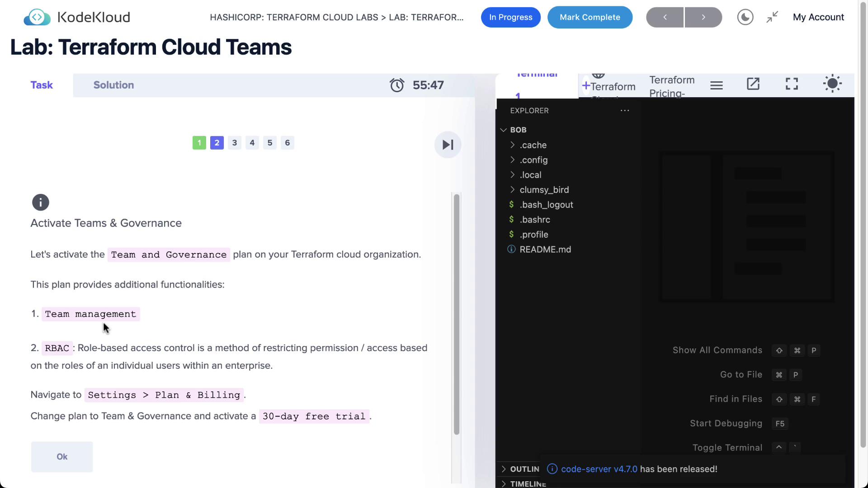Enter fullscreen mode for lab panel

point(792,84)
